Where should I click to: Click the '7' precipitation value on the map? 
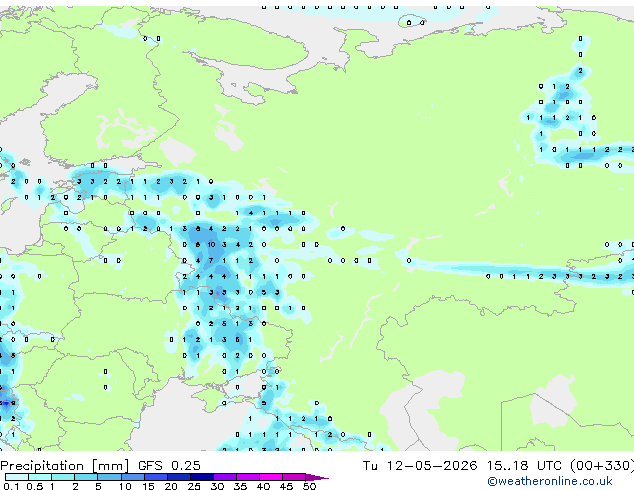pos(211,260)
